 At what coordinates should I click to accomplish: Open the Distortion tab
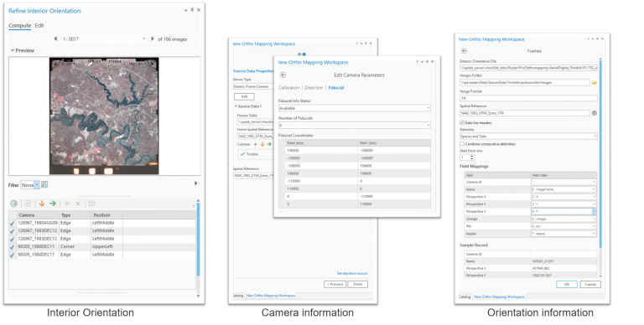(314, 88)
